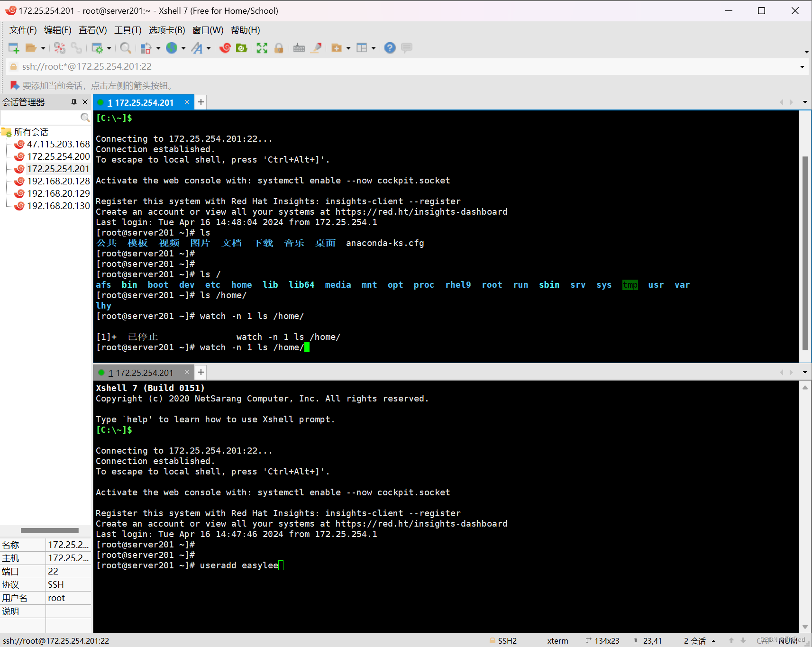
Task: Select the 所有会话 root folder
Action: (31, 132)
